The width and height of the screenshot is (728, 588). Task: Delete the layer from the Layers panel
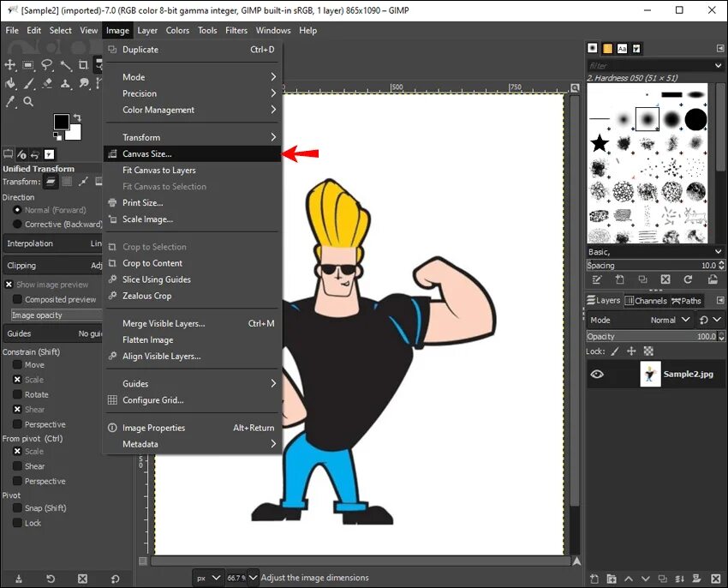tap(715, 579)
